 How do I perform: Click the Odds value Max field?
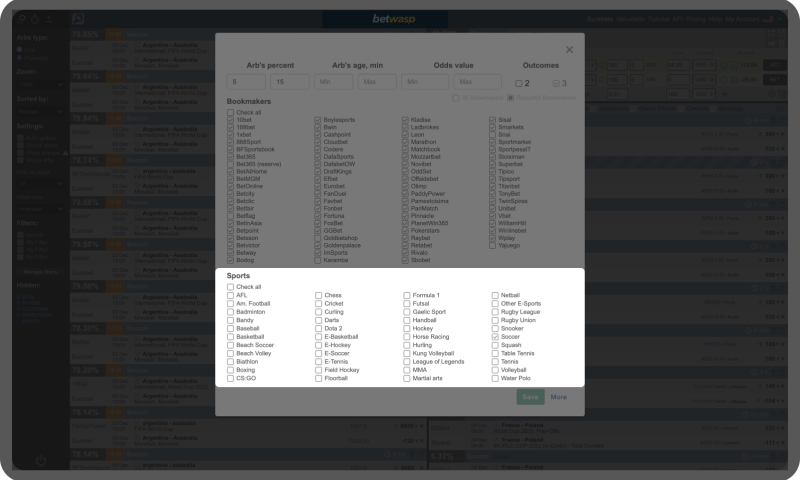point(478,82)
